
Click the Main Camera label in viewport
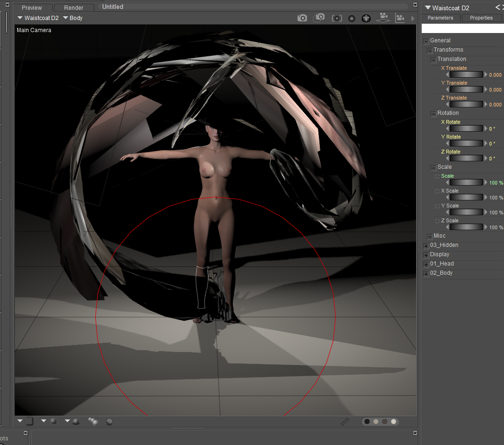[x=34, y=30]
